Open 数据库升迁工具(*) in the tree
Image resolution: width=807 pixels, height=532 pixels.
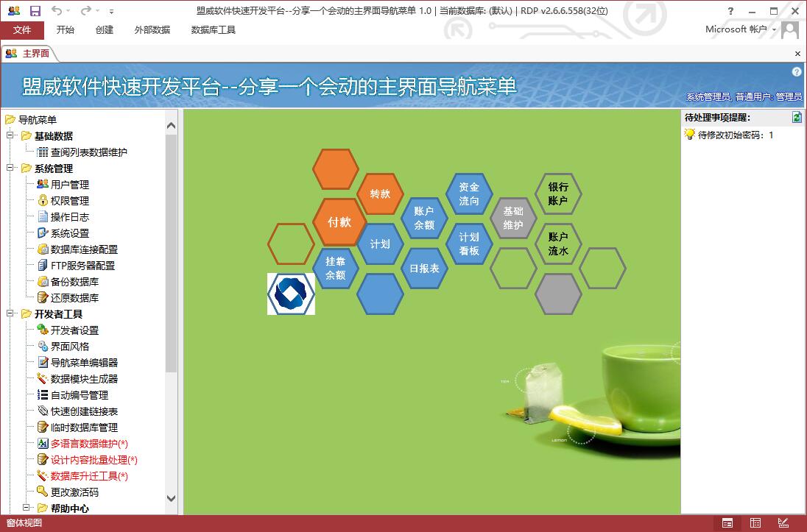tap(89, 476)
